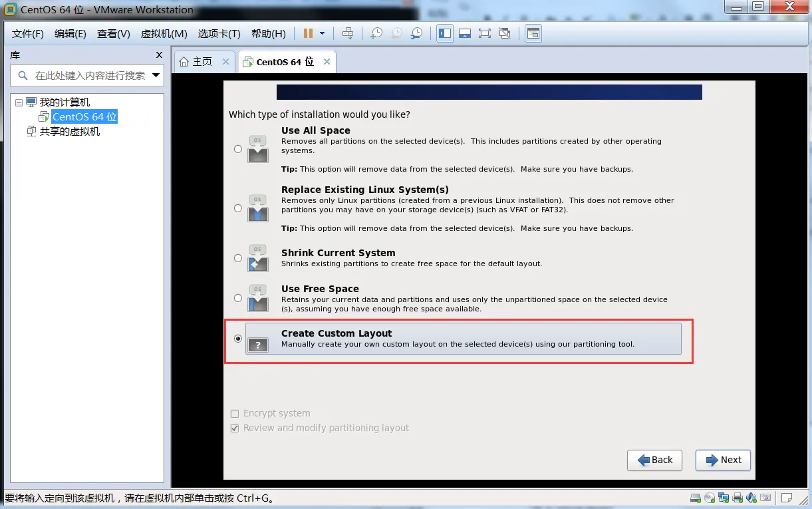Image resolution: width=812 pixels, height=509 pixels.
Task: Click the camera device status icon
Action: [765, 498]
